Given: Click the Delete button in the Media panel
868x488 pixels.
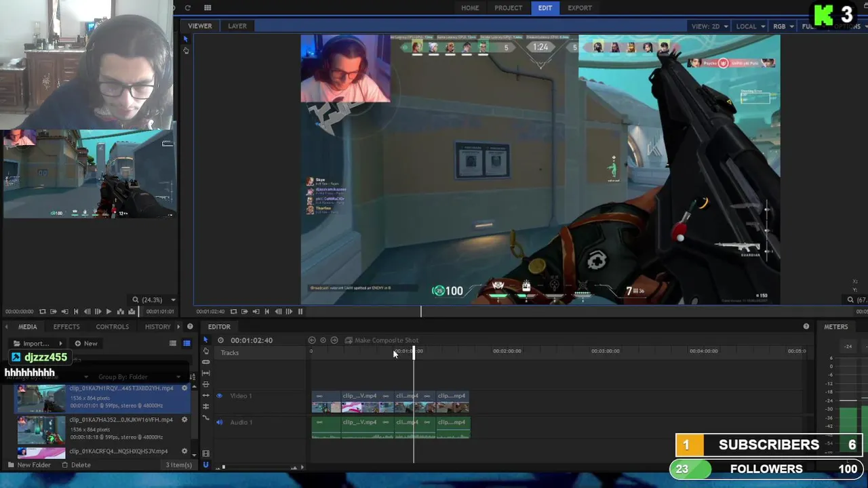Looking at the screenshot, I should coord(76,465).
